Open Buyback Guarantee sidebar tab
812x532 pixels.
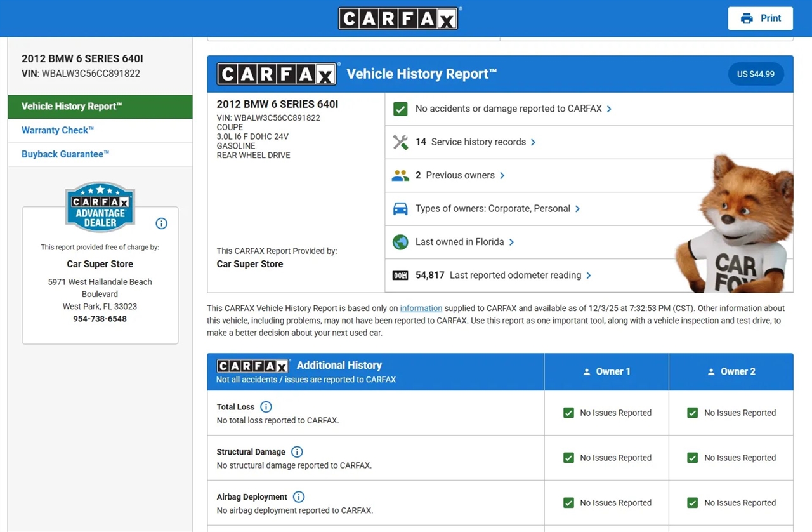point(65,154)
